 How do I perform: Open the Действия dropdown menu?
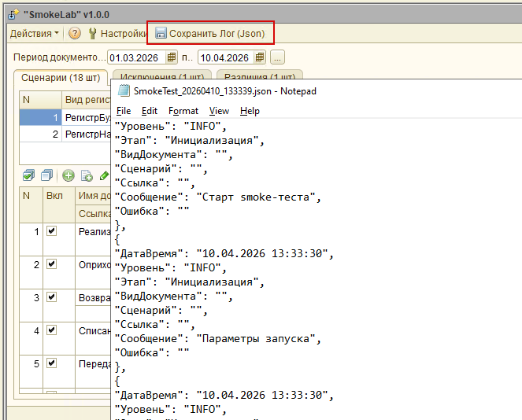point(35,33)
